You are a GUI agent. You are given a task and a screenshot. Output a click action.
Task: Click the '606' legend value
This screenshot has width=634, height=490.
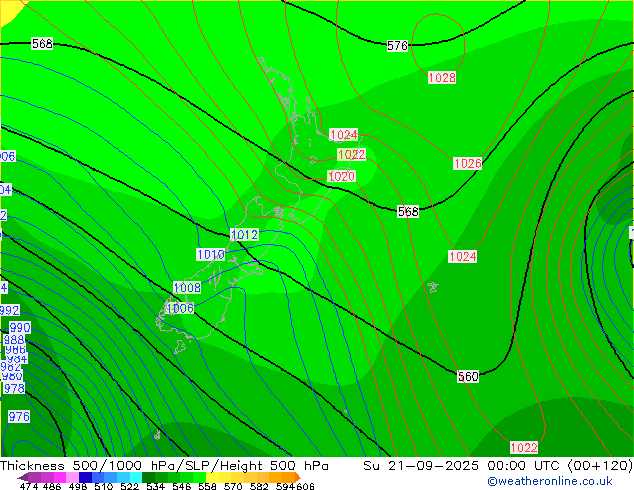click(305, 486)
